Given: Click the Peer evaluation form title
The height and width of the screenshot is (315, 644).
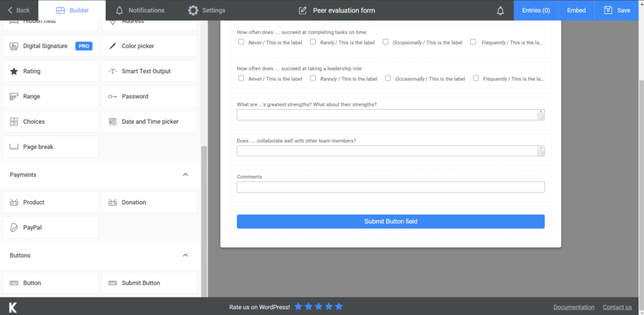Looking at the screenshot, I should 344,10.
